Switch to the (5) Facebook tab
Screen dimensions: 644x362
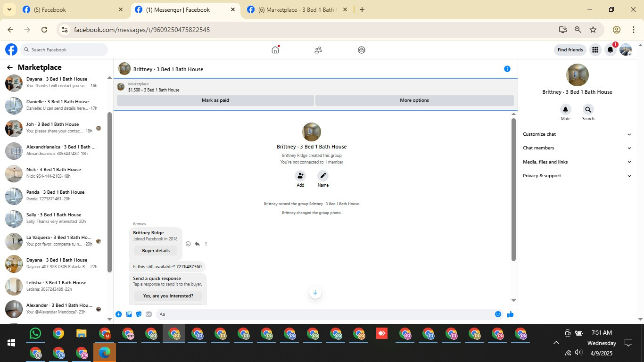[x=73, y=9]
